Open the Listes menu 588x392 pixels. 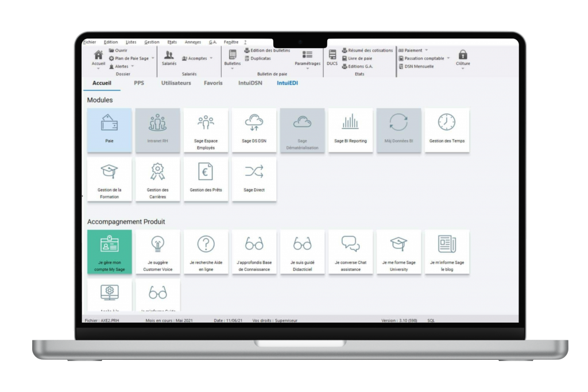[131, 42]
